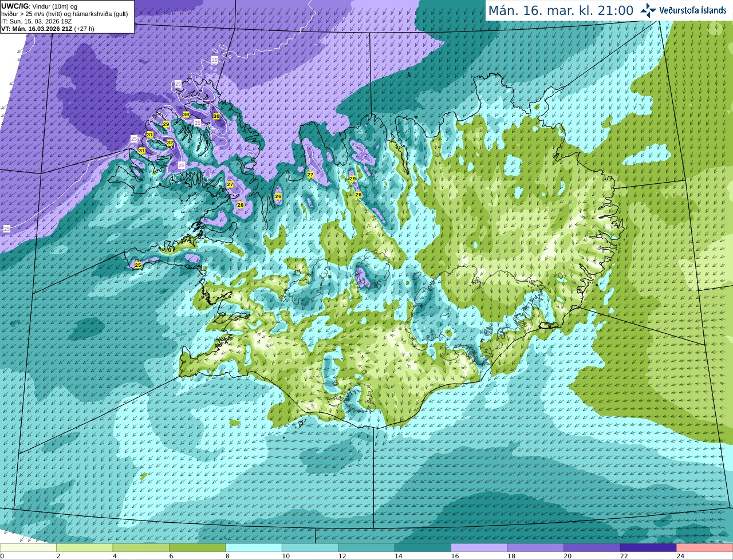The width and height of the screenshot is (733, 560).
Task: Click the yellow 25 maximum gust label
Action: pos(138,265)
